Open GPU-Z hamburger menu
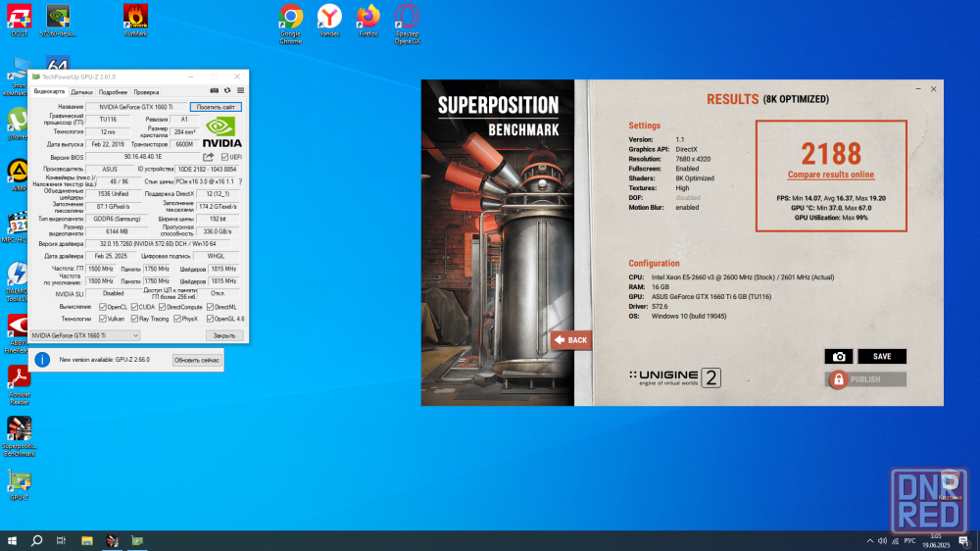 tap(241, 90)
